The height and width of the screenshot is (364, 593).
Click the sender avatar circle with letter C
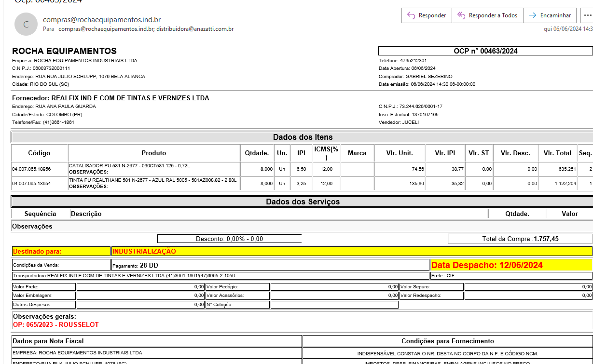point(26,24)
